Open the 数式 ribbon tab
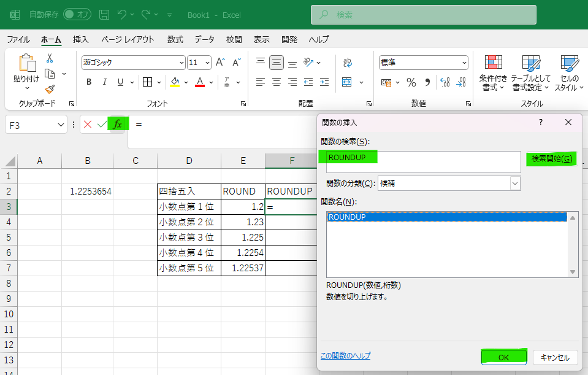The width and height of the screenshot is (588, 375). (x=175, y=39)
